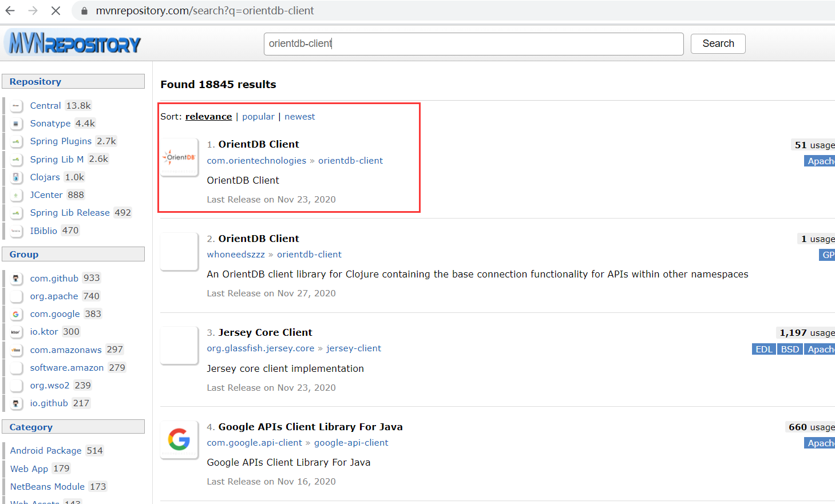Open Google APIs Client Library For Java title
The width and height of the screenshot is (835, 504).
click(x=310, y=427)
